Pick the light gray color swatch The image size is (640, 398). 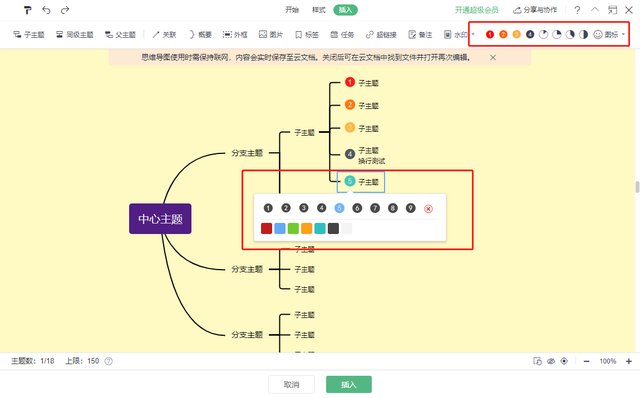click(x=347, y=228)
